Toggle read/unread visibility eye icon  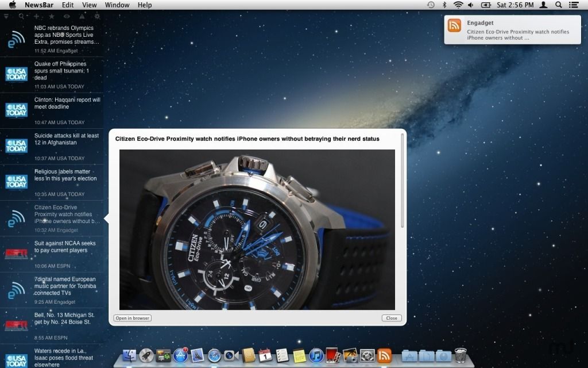click(x=67, y=16)
